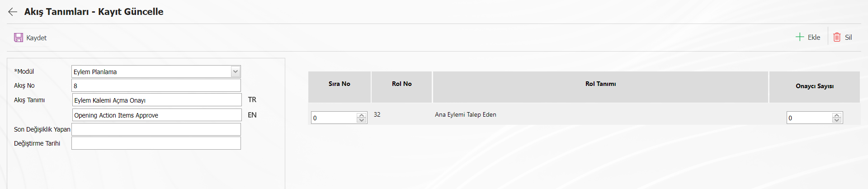Click the Rol No column header
This screenshot has width=868, height=189.
(x=401, y=84)
